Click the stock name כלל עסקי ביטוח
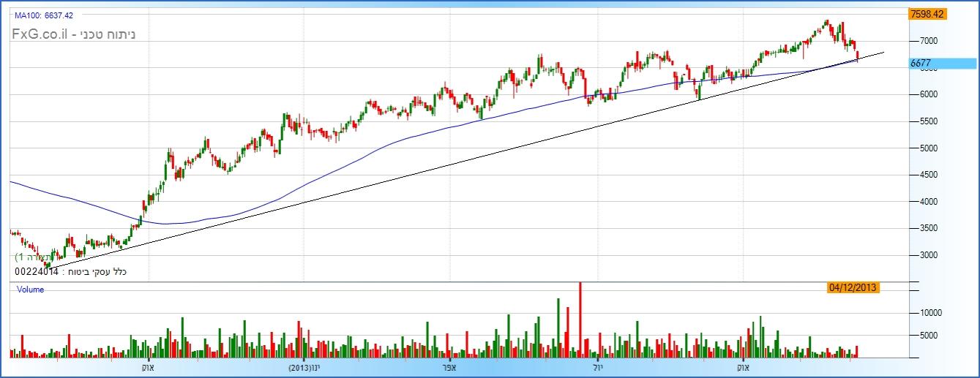This screenshot has height=378, width=980. (98, 272)
